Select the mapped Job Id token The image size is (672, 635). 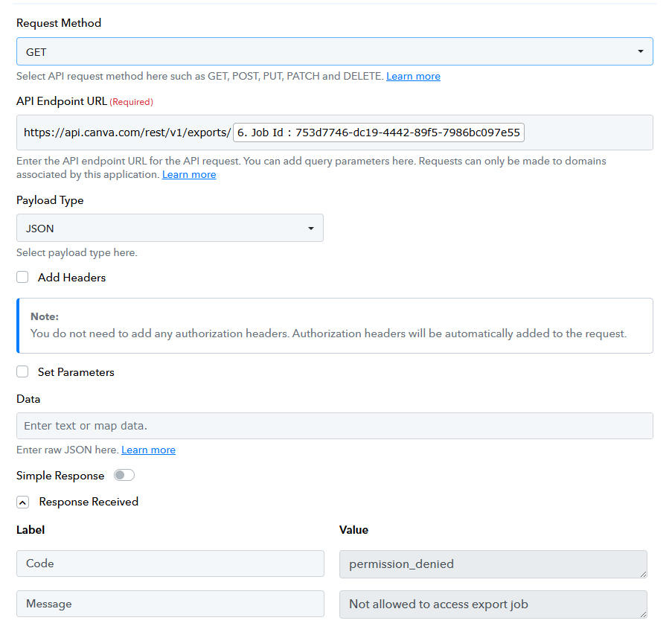point(379,133)
